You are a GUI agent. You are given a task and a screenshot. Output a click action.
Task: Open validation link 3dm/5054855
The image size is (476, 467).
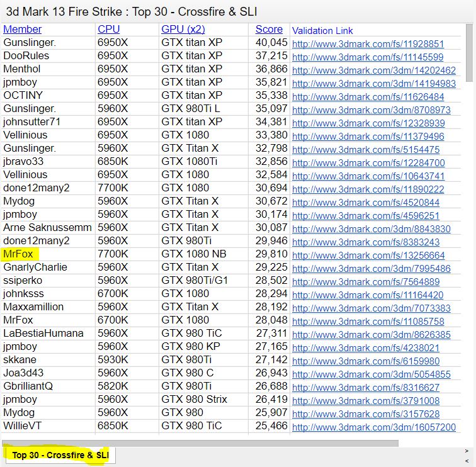[x=371, y=374]
